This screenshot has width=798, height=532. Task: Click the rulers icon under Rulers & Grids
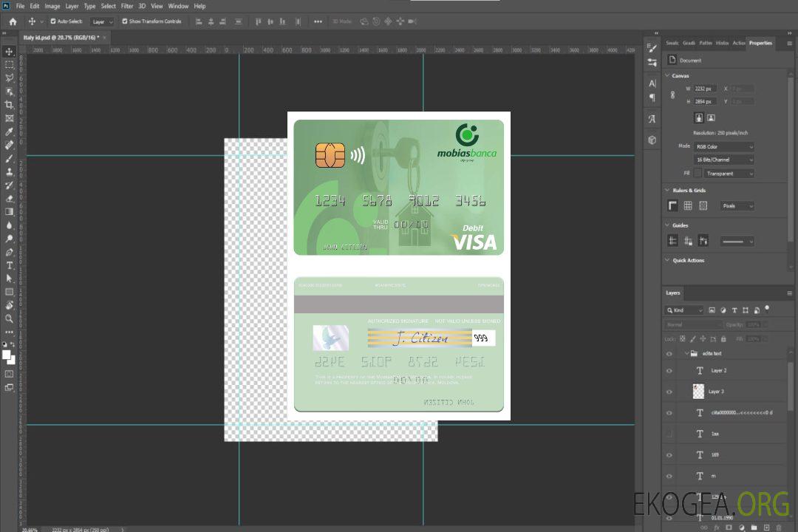672,205
